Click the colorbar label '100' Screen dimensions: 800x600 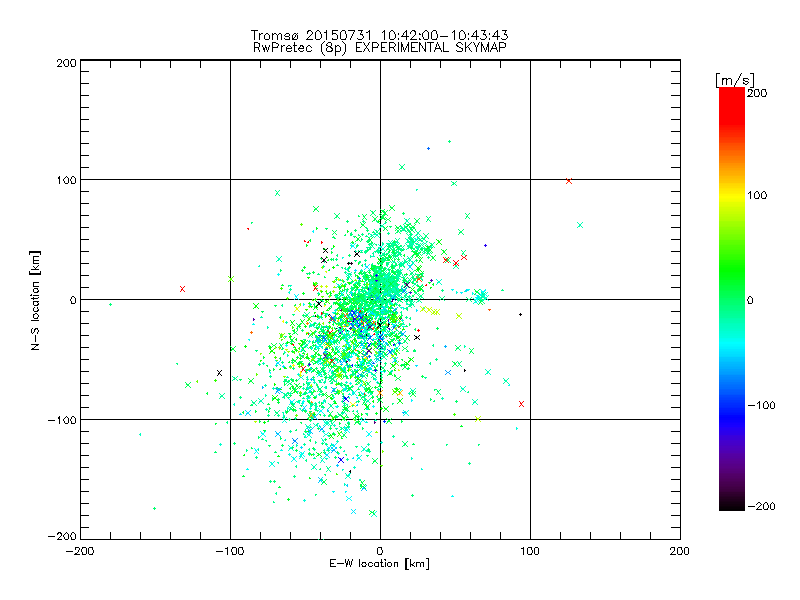click(757, 195)
